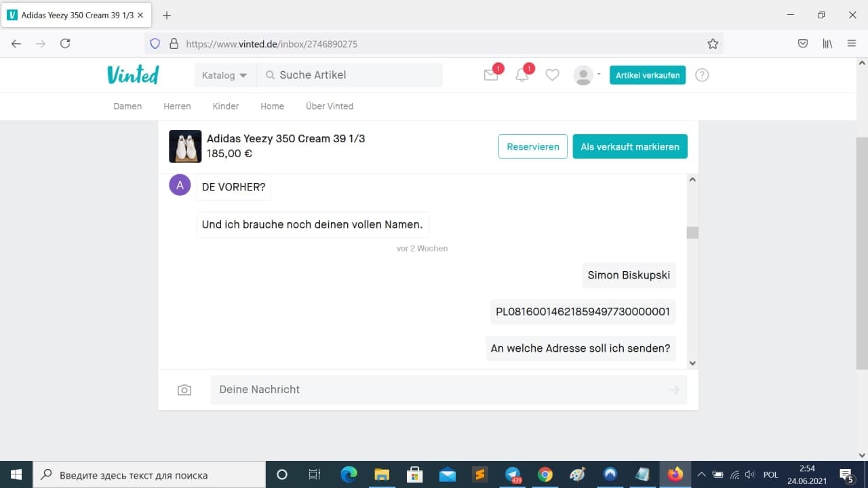The width and height of the screenshot is (868, 488).
Task: Click the chat scrollbar thumb
Action: point(692,232)
